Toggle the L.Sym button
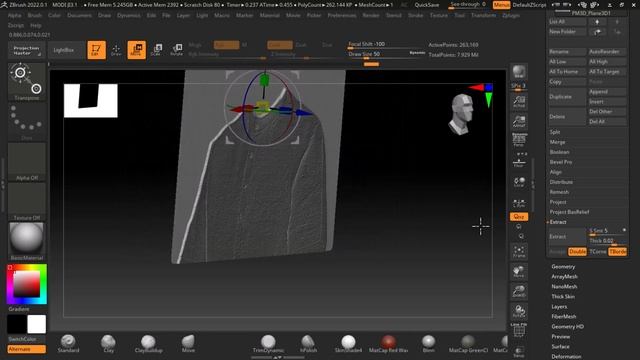Viewport: 640px width, 360px height. [519, 202]
